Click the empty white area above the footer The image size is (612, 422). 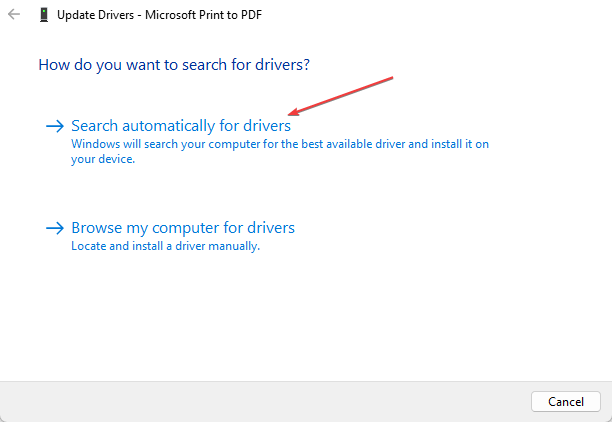click(300, 320)
